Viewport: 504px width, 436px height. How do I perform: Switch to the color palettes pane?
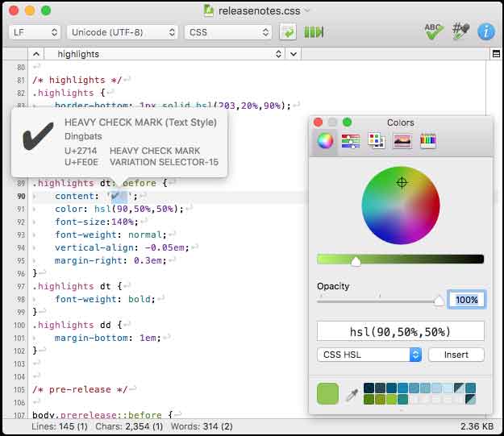coord(376,141)
